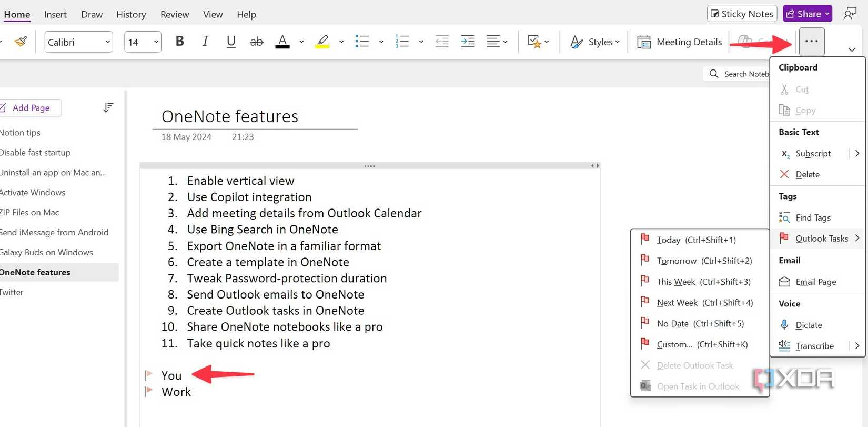Open numbering style dropdown

421,42
